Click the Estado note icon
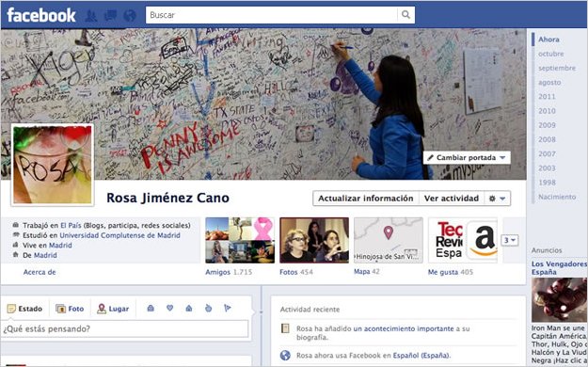Image resolution: width=588 pixels, height=367 pixels. (11, 309)
